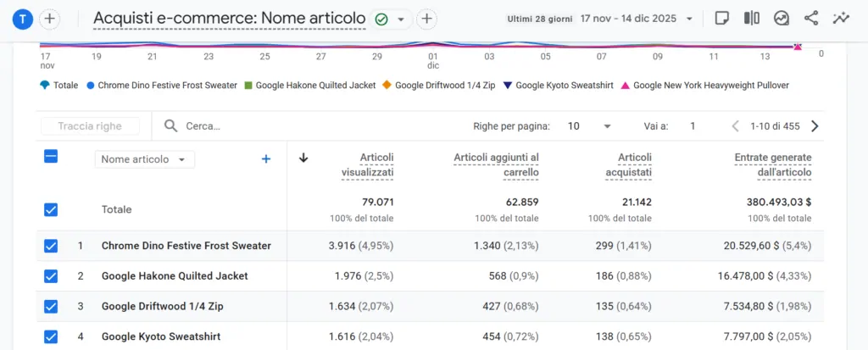This screenshot has height=350, width=868.
Task: Go to next page of results
Action: tap(815, 126)
